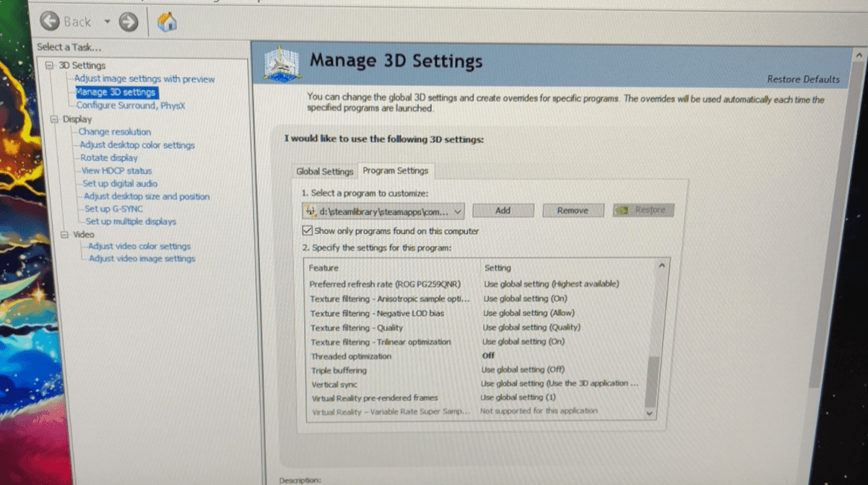Select Manage 3D settings in the tree

(116, 92)
